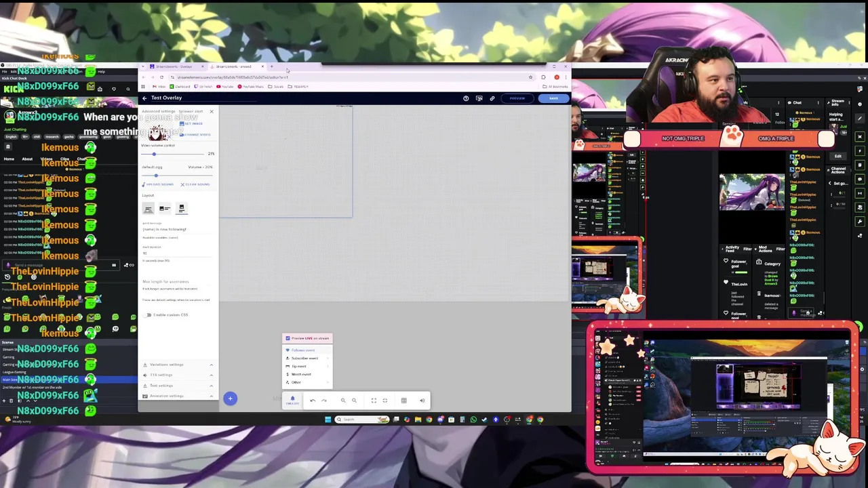Copy overlay link via chain icon

[x=492, y=98]
